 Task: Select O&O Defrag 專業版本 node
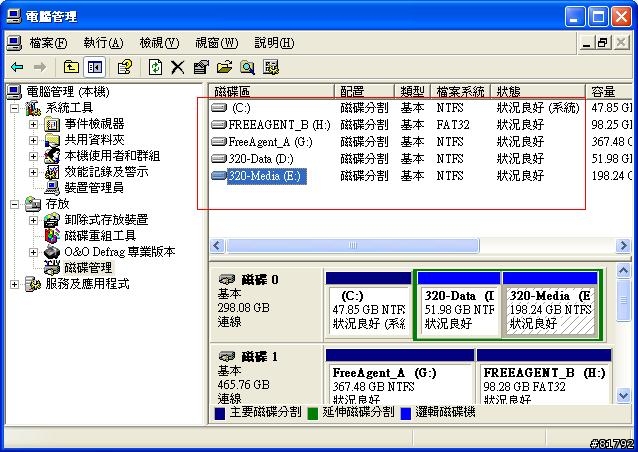click(120, 251)
